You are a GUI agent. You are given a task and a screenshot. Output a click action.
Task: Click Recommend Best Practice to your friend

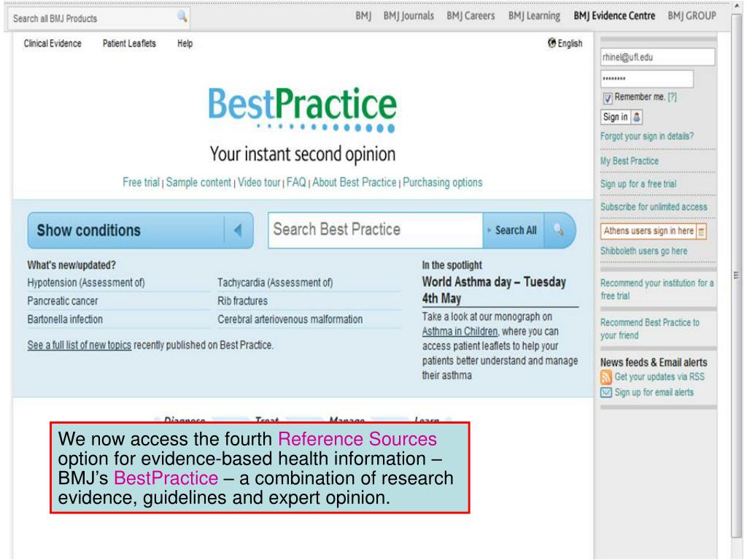(650, 329)
